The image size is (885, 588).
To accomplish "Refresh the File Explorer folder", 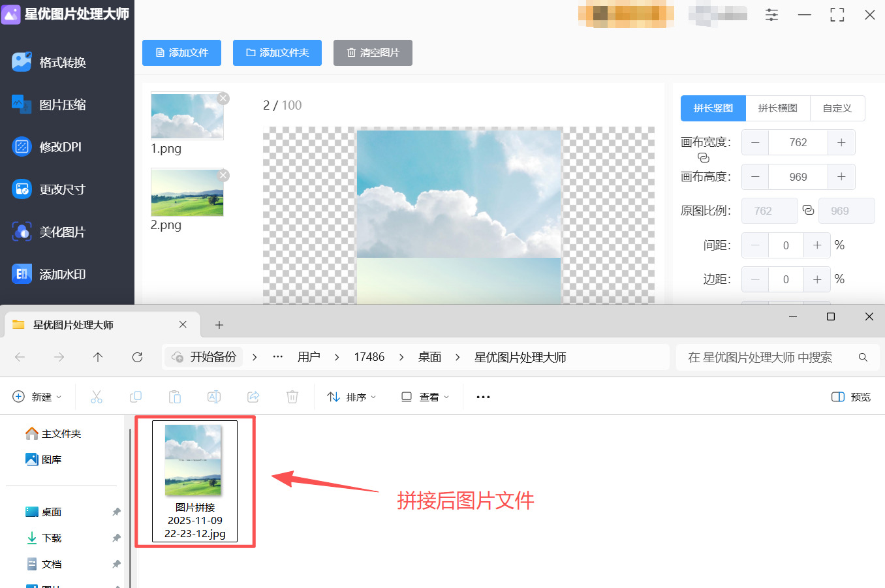I will (x=137, y=357).
